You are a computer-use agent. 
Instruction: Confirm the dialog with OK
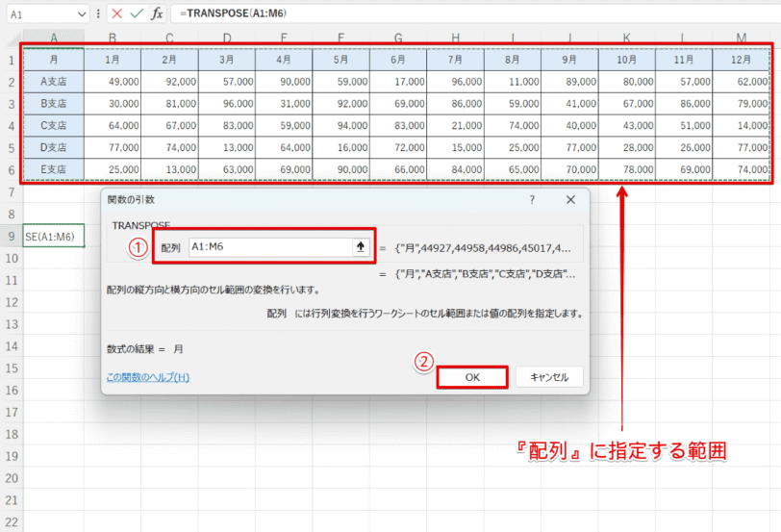point(472,377)
